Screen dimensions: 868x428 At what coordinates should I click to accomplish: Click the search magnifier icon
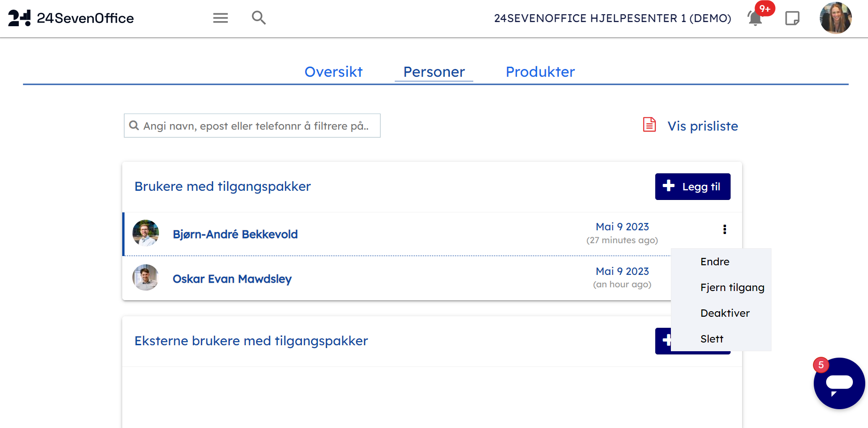(259, 18)
